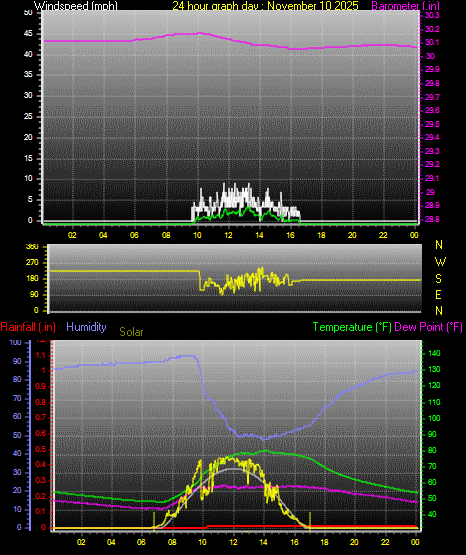Click the 'Barometer (.in)' magenta label
The height and width of the screenshot is (555, 466).
pyautogui.click(x=405, y=6)
